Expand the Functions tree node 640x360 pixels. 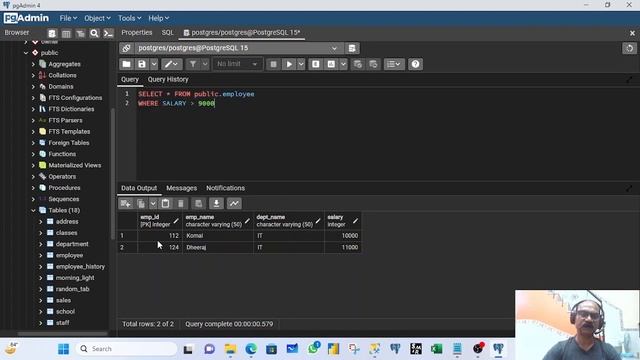pos(33,154)
